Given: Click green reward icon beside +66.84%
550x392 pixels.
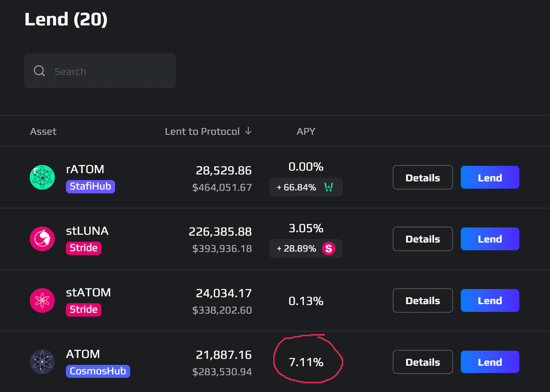Looking at the screenshot, I should [328, 187].
